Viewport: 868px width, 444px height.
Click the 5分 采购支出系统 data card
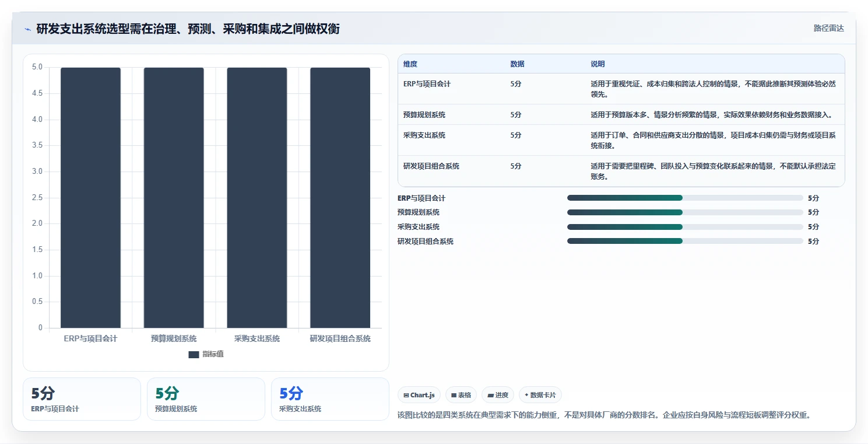click(x=331, y=399)
